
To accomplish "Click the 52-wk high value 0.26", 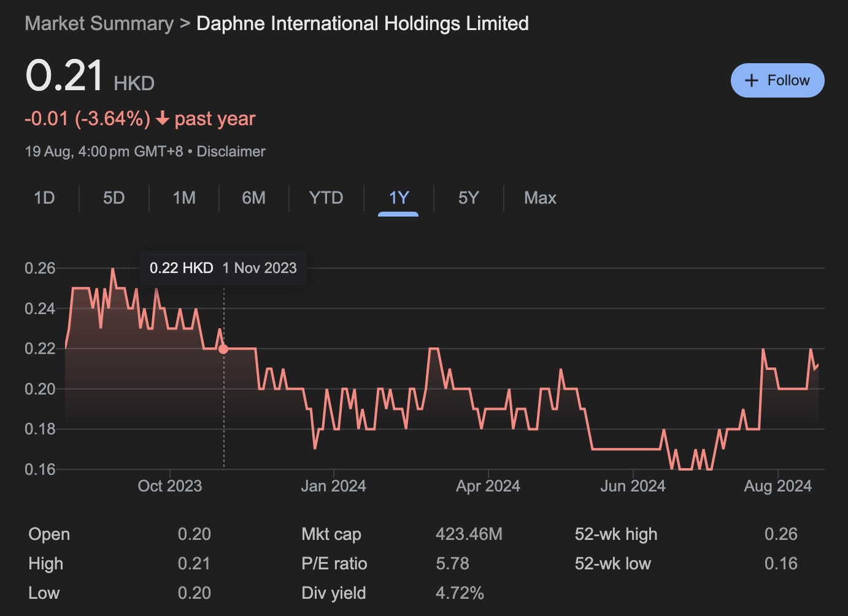I will (781, 534).
